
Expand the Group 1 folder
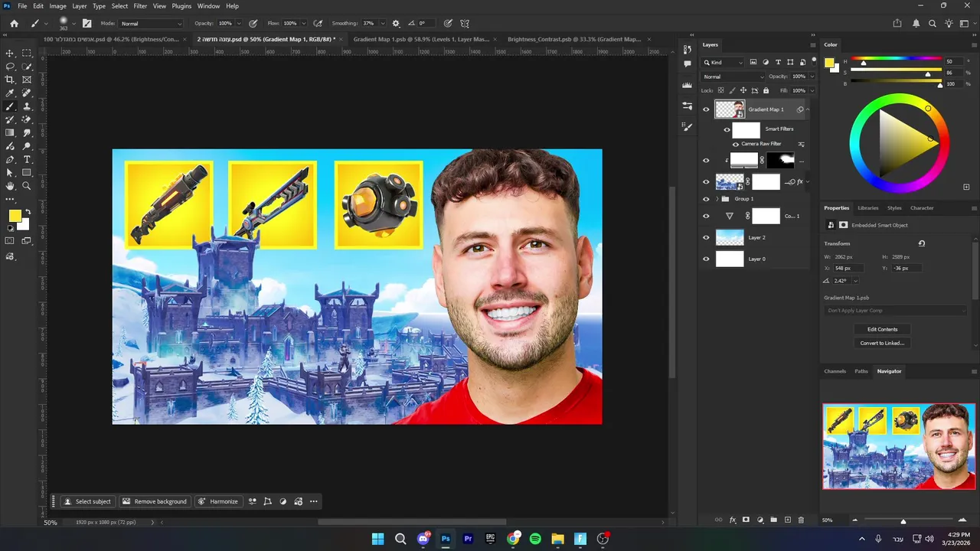pos(717,199)
